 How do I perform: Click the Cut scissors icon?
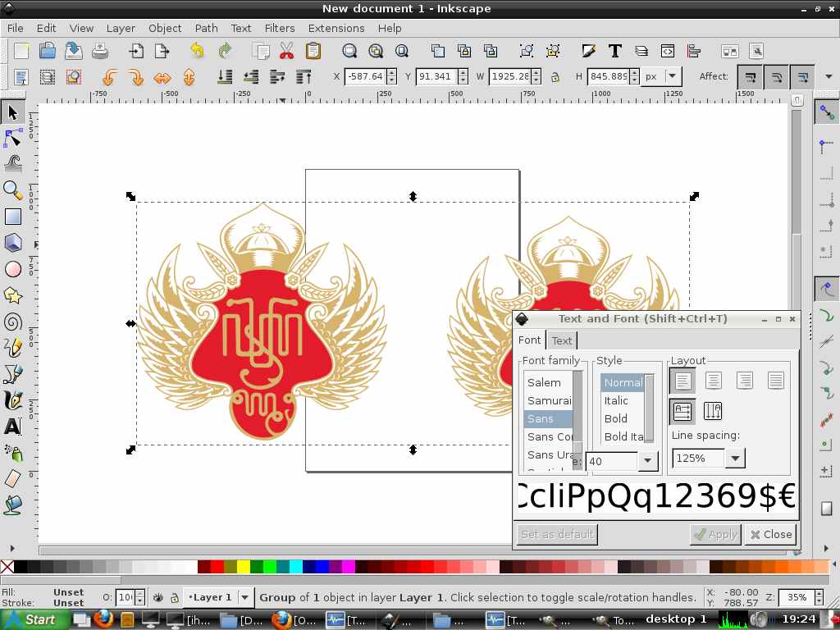(286, 51)
